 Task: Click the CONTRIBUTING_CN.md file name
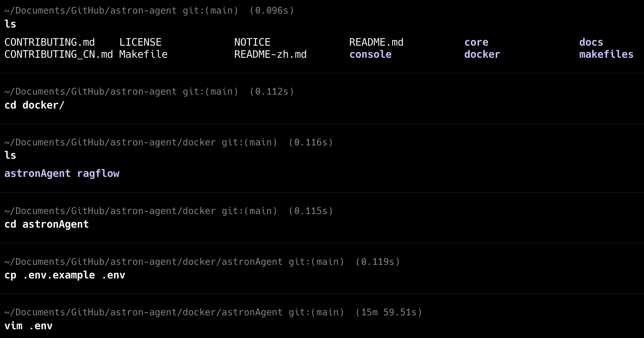58,54
